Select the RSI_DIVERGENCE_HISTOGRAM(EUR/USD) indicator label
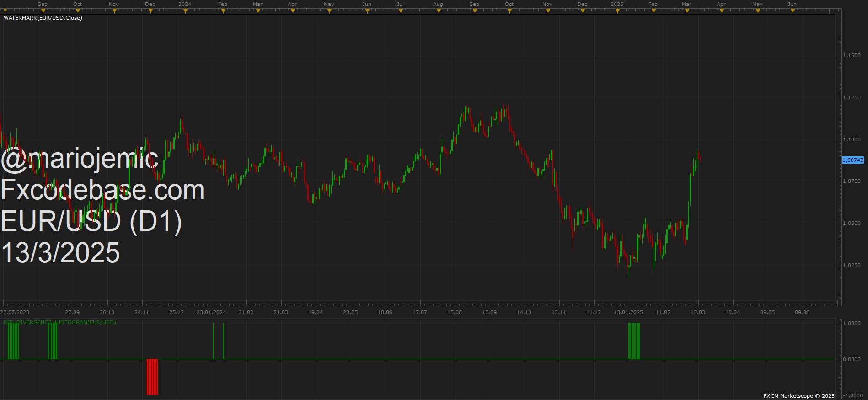 60,322
